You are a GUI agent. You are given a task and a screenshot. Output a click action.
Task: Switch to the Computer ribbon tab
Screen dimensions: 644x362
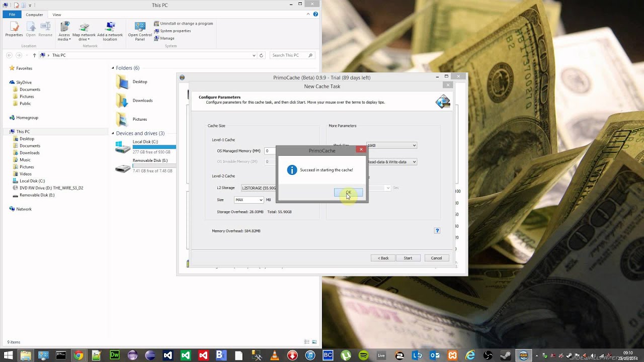click(34, 15)
